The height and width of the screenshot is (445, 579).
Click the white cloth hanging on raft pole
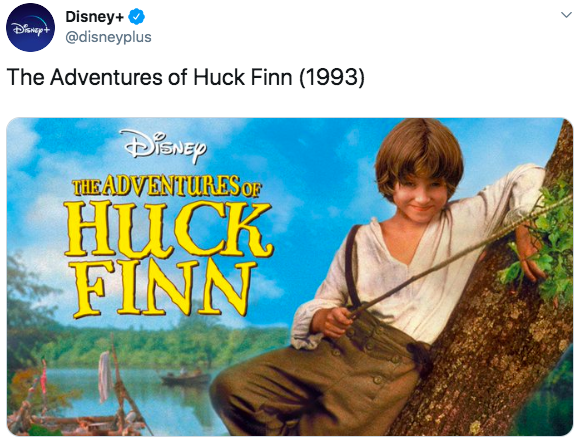(105, 376)
